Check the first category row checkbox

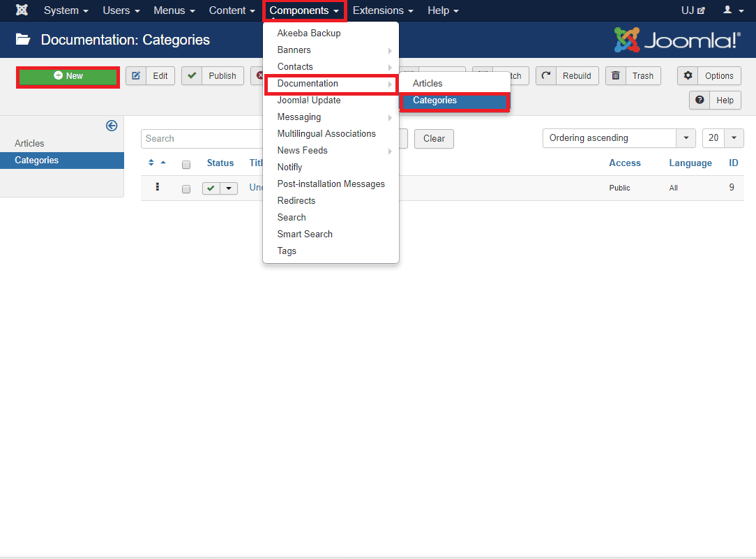tap(186, 188)
